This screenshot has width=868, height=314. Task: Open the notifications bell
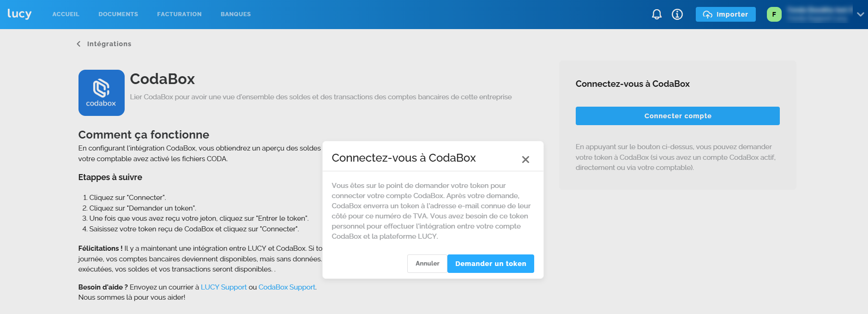point(657,14)
